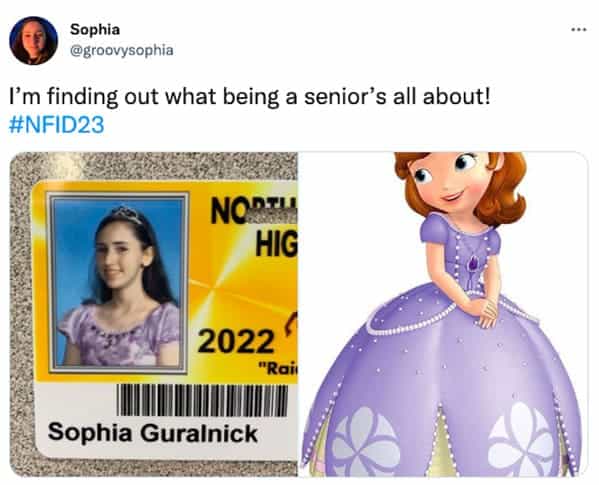Screen dimensions: 599x485
Task: Open the tweet's three-dot more options menu
Action: click(578, 29)
